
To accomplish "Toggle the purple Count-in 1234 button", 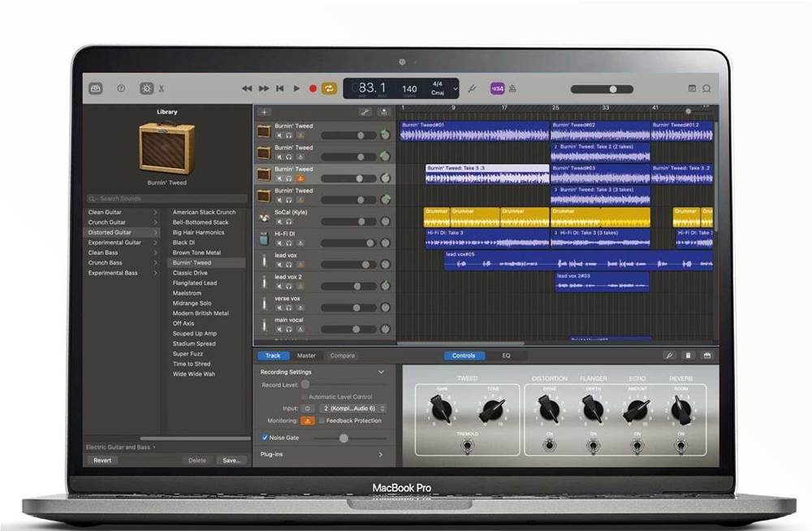I will 497,88.
